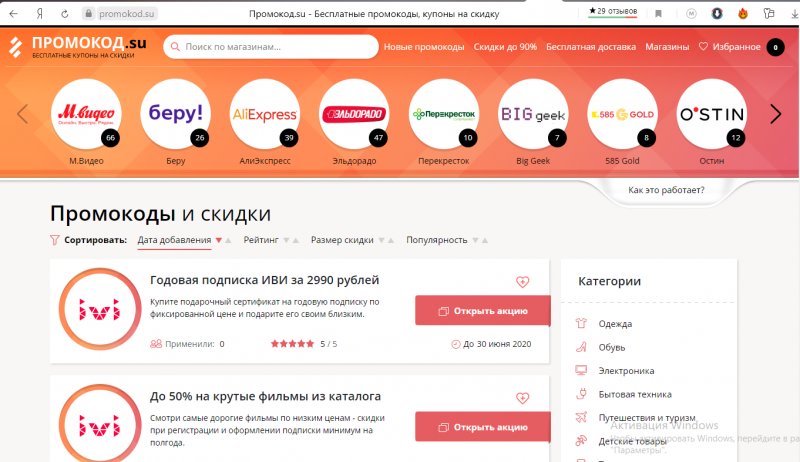Image resolution: width=800 pixels, height=462 pixels.
Task: Open the Перекресток store logo
Action: [444, 114]
